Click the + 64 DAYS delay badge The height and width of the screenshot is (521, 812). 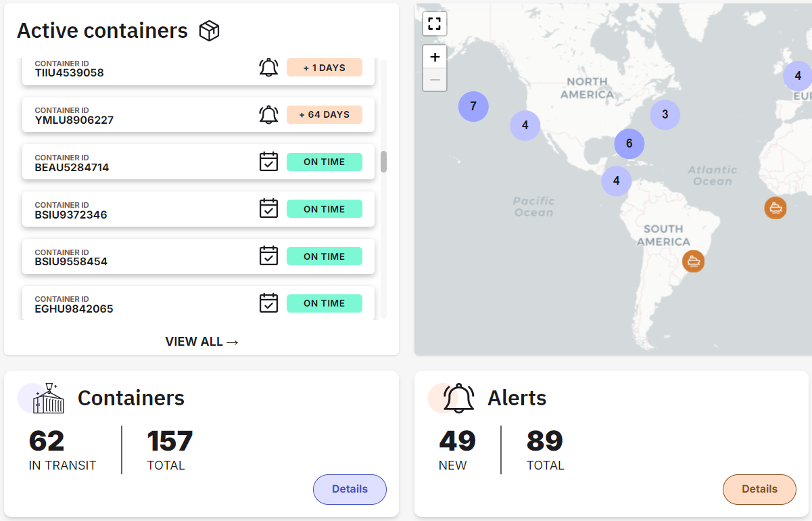[325, 114]
